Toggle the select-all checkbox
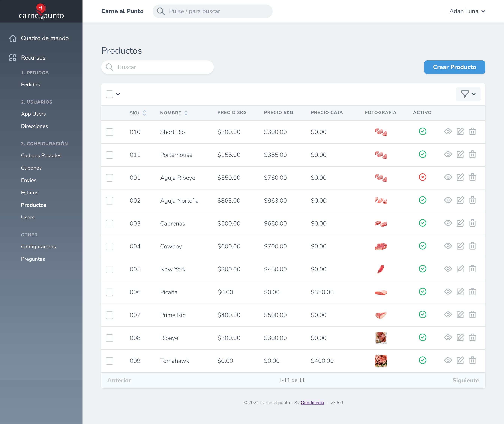The height and width of the screenshot is (424, 504). point(109,94)
